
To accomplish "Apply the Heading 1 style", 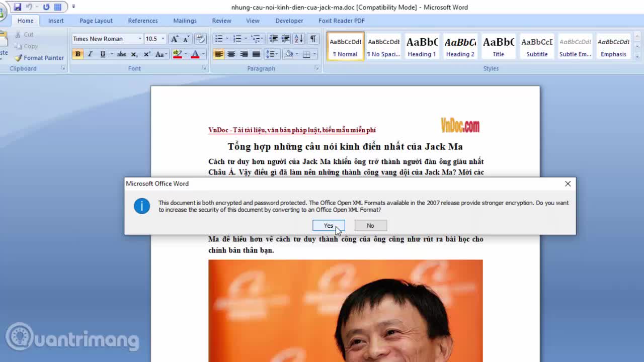I will pyautogui.click(x=422, y=47).
